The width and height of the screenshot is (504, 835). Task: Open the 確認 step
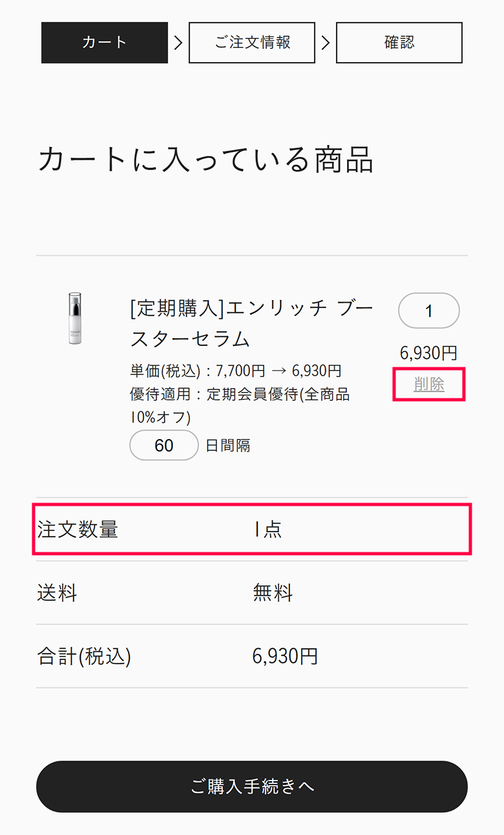(399, 43)
